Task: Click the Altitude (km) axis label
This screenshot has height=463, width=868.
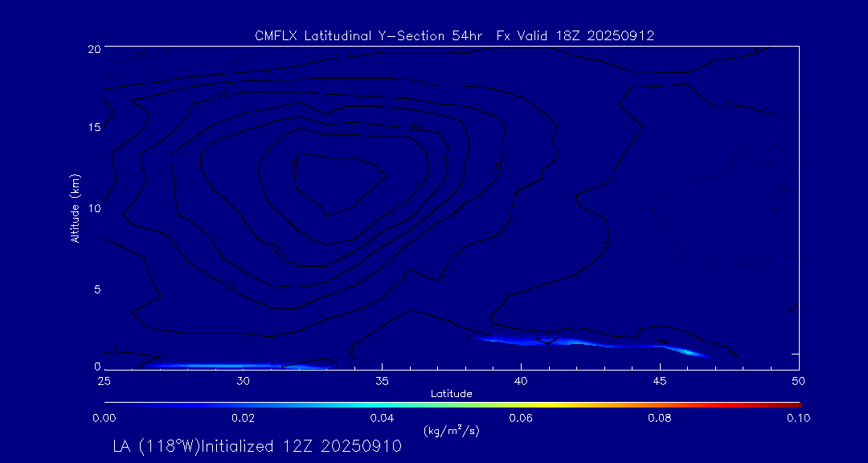Action: [x=75, y=207]
